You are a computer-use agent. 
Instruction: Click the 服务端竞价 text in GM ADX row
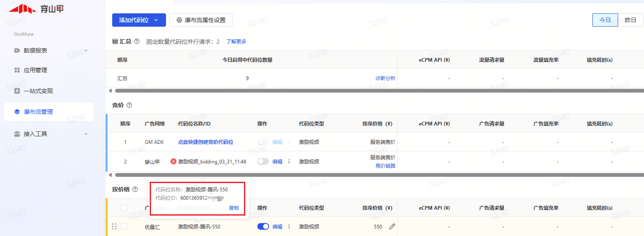[x=383, y=142]
